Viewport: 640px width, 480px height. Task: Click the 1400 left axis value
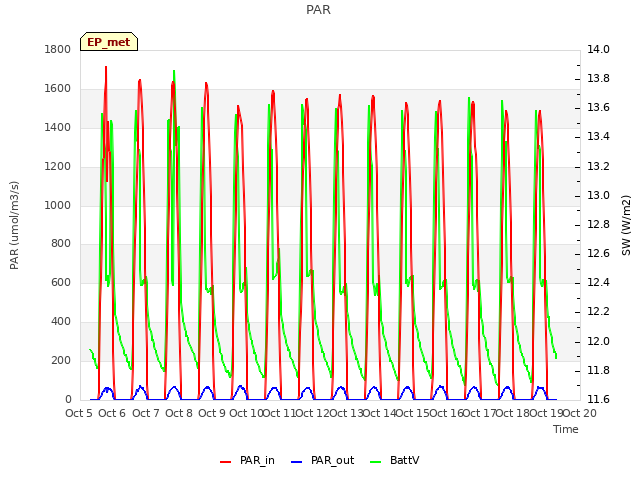click(x=58, y=127)
